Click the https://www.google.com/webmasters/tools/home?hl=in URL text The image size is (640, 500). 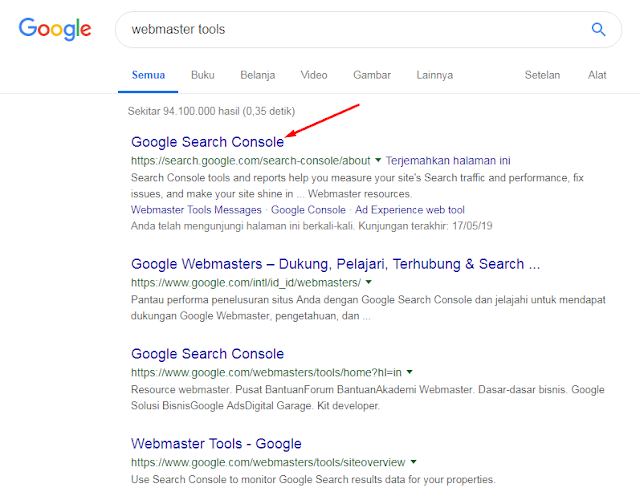(266, 372)
